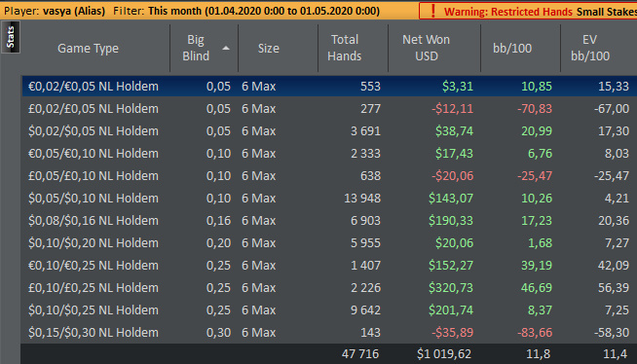Open the vertical Stats side tab
This screenshot has width=637, height=364.
(11, 37)
